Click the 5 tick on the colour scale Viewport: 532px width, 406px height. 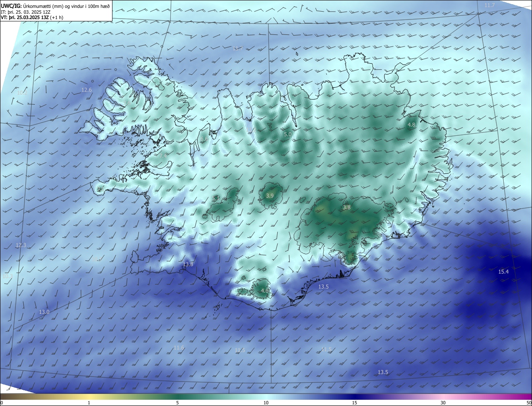(177, 403)
